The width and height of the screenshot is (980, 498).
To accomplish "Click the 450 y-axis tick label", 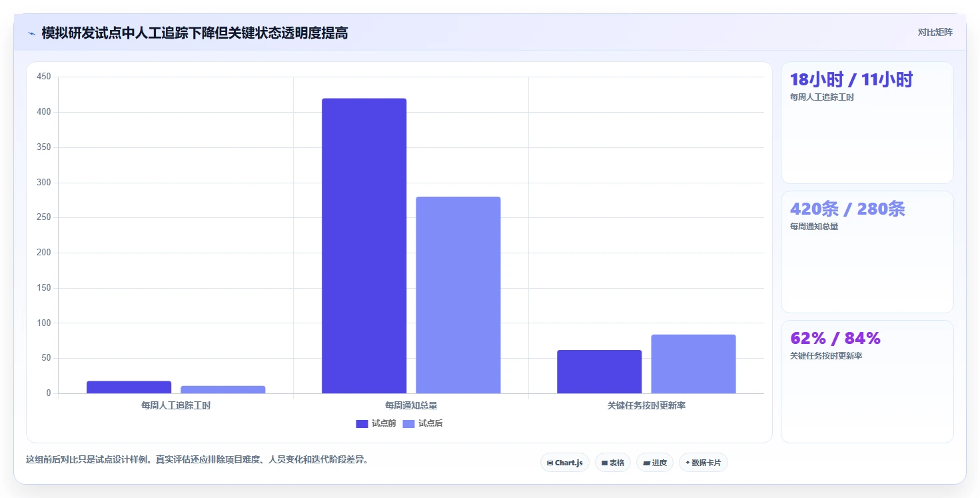I will click(x=44, y=77).
